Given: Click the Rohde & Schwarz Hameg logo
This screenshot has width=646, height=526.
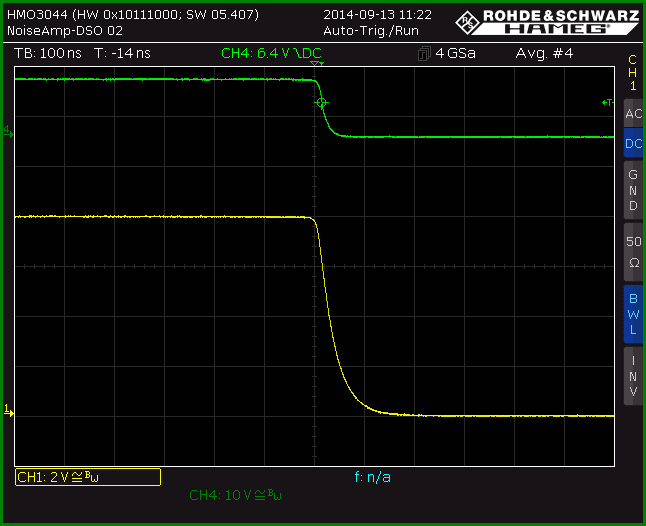Looking at the screenshot, I should point(547,22).
